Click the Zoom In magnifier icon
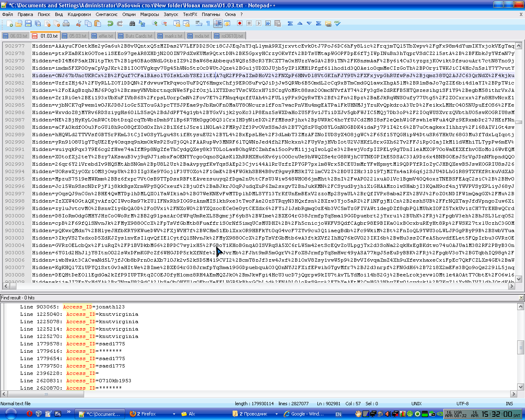The width and height of the screenshot is (525, 420). click(x=154, y=23)
